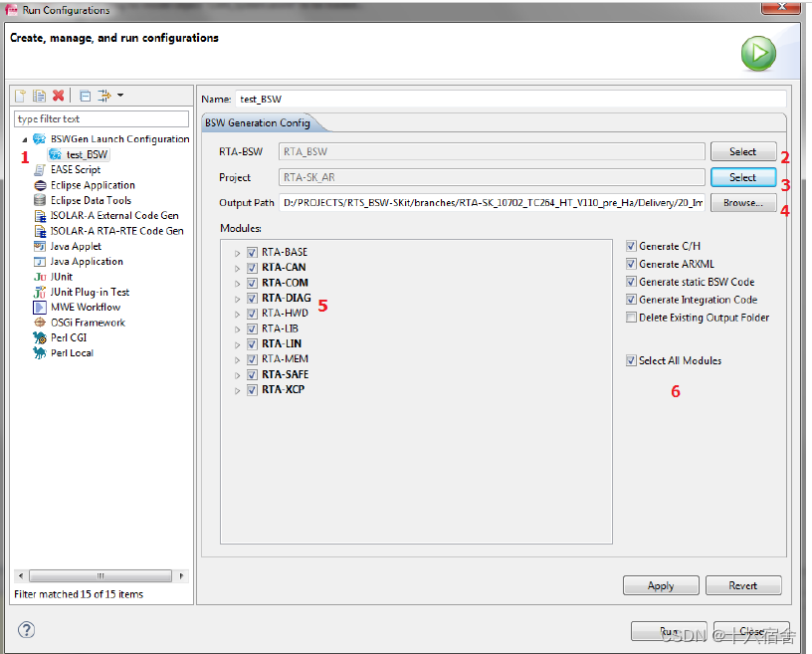Click the Collapse All toolbar icon
Image resolution: width=812 pixels, height=654 pixels.
[x=86, y=96]
